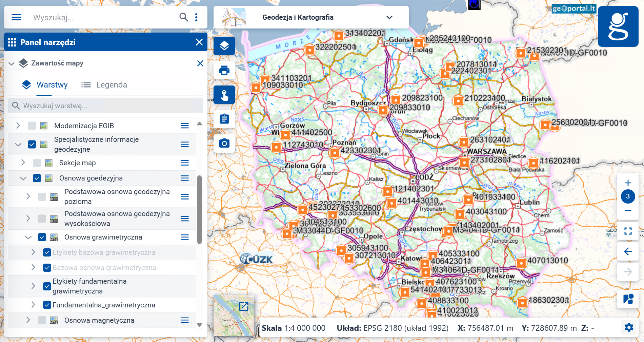644x342 pixels.
Task: Click the Wyszukaj warstwę search field
Action: point(106,106)
